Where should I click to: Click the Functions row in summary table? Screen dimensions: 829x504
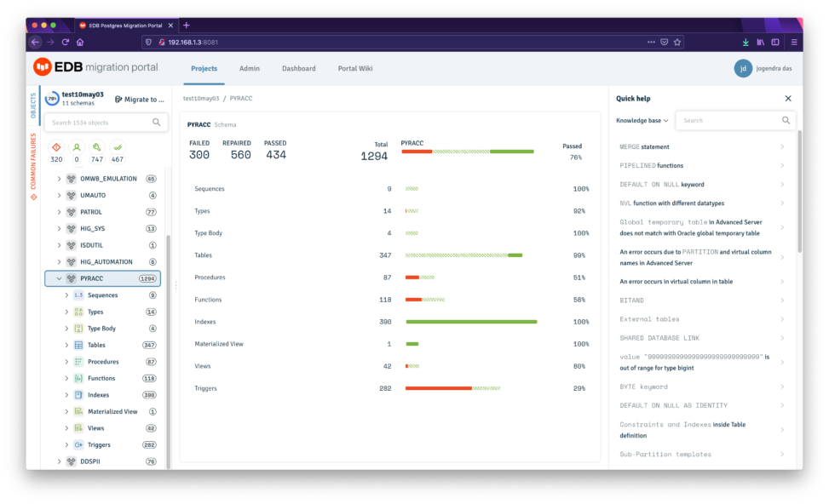coord(391,300)
